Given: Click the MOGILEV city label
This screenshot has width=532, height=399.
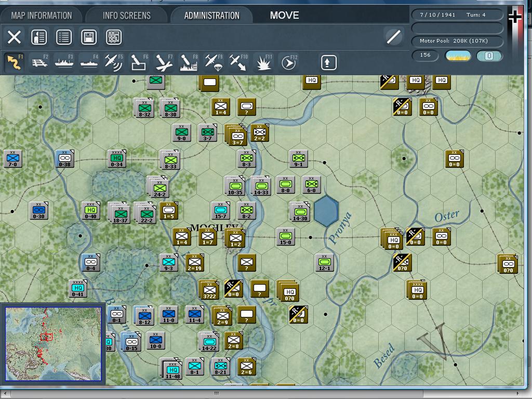Looking at the screenshot, I should pyautogui.click(x=215, y=228).
